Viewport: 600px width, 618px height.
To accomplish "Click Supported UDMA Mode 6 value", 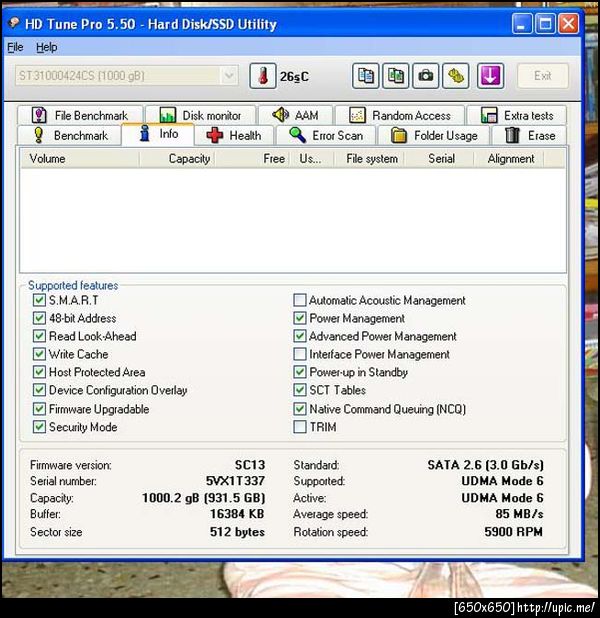I will [x=502, y=481].
